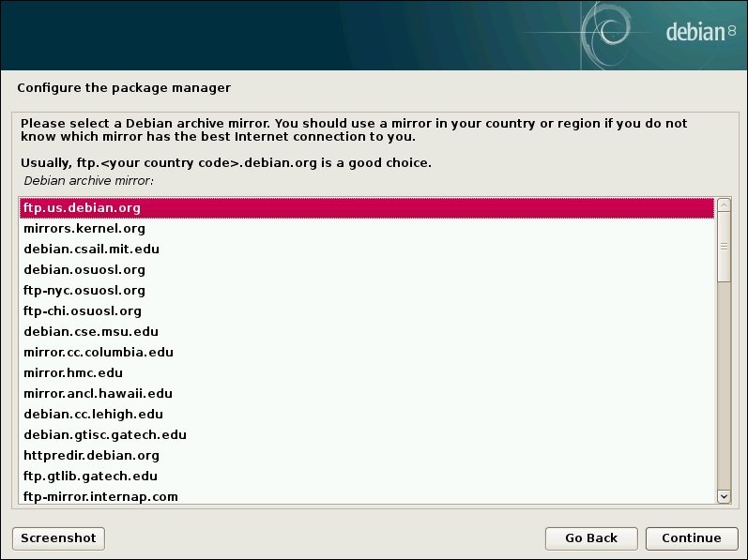Select debian.csail.mit.edu mirror
Screen dimensions: 748x560
click(x=367, y=250)
